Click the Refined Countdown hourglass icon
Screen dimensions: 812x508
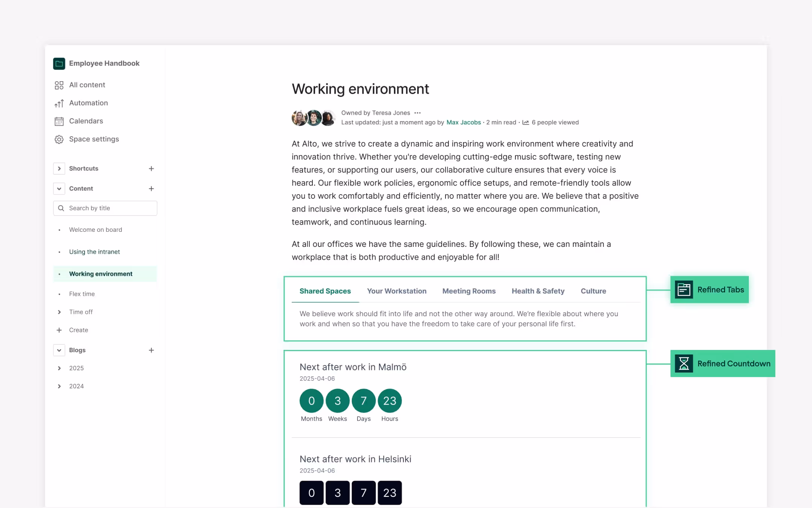pyautogui.click(x=684, y=364)
